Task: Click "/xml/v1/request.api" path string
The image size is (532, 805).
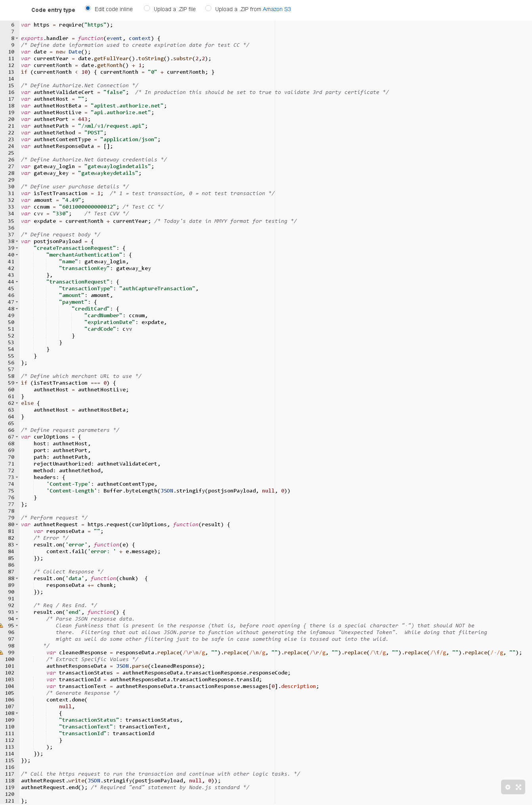Action: point(111,126)
